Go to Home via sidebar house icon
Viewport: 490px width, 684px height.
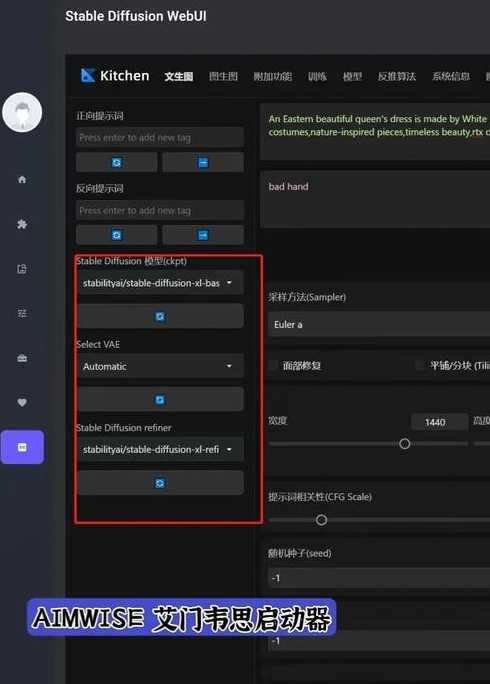tap(22, 179)
